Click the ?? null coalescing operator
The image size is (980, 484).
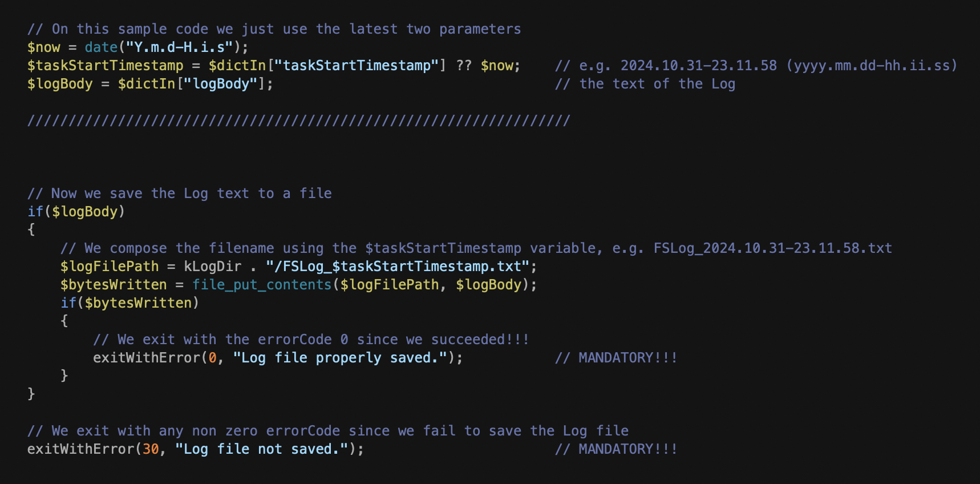click(464, 66)
